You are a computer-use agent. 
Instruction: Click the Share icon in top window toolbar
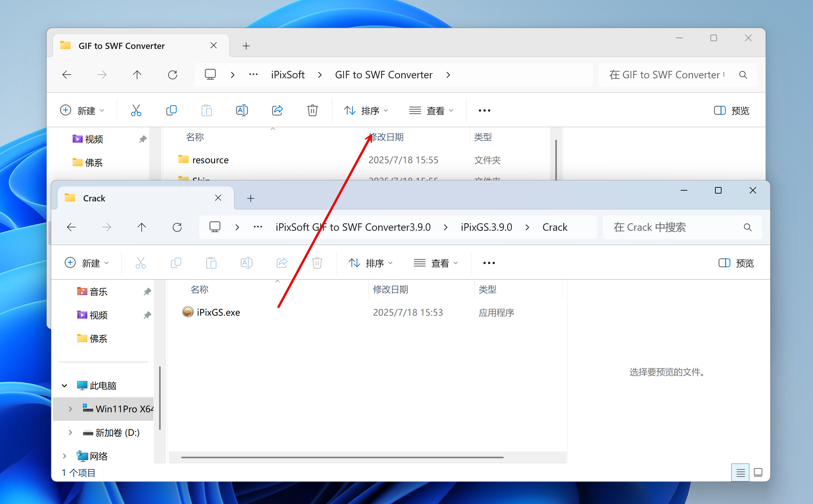point(277,110)
